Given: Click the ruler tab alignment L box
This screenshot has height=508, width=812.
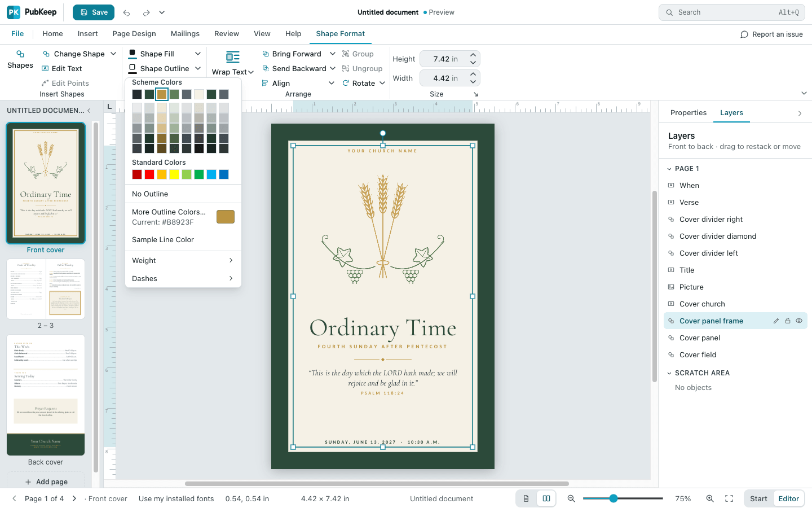Looking at the screenshot, I should coord(109,107).
